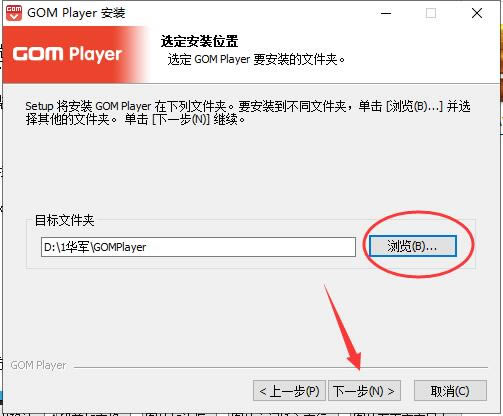Click the text 选定 GOM Player 要安装的文件夹。

click(256, 59)
